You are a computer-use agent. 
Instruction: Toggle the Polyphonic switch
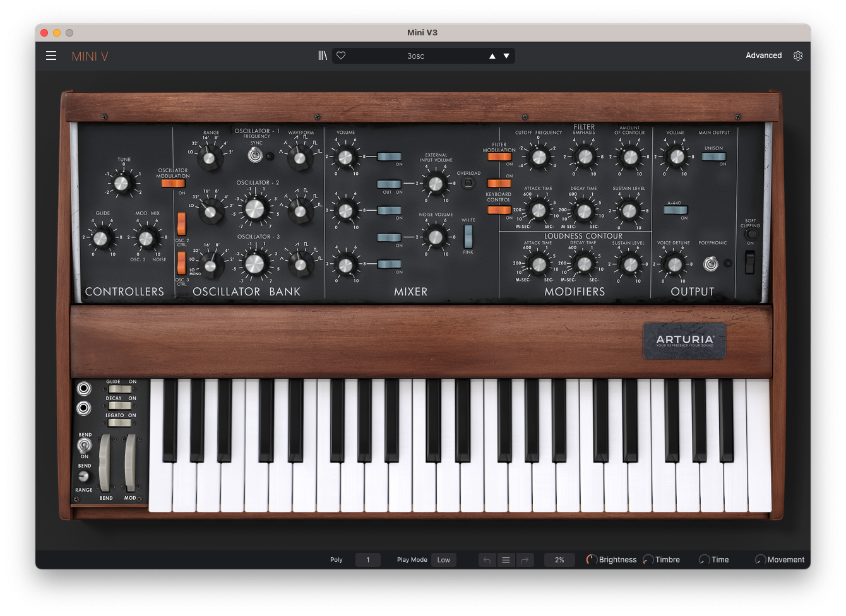(x=711, y=264)
